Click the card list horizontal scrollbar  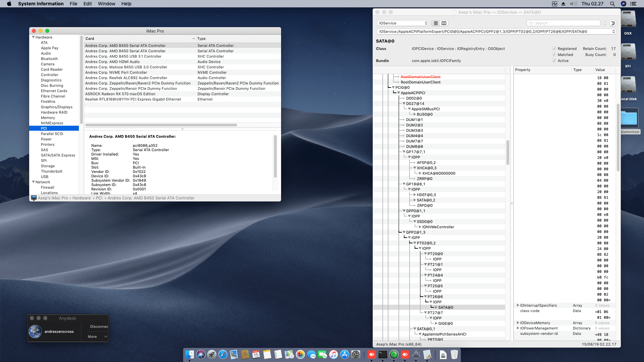pos(161,125)
